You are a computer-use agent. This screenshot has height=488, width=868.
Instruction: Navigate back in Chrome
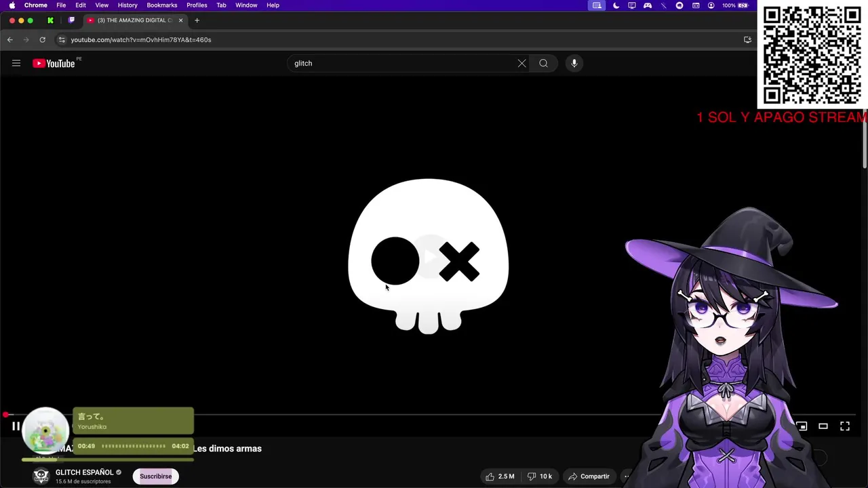(x=10, y=39)
